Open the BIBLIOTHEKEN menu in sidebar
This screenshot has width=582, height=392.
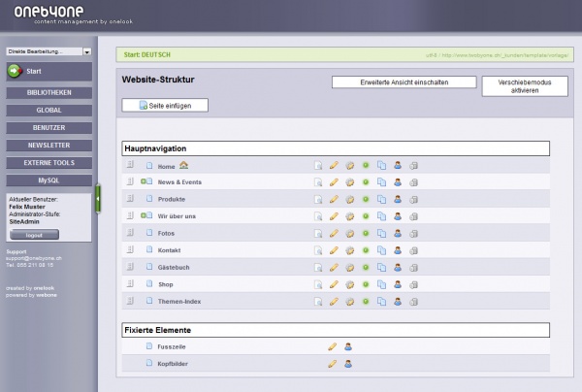click(x=48, y=93)
